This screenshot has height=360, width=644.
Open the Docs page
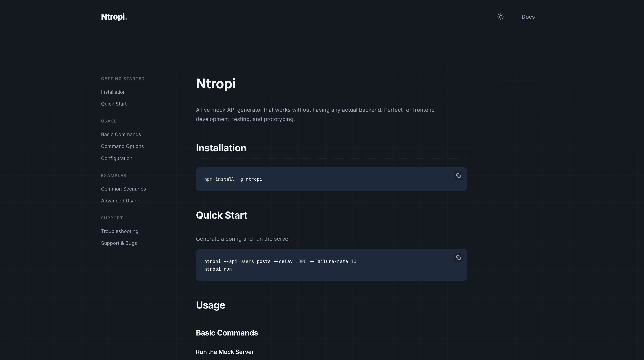click(x=528, y=17)
